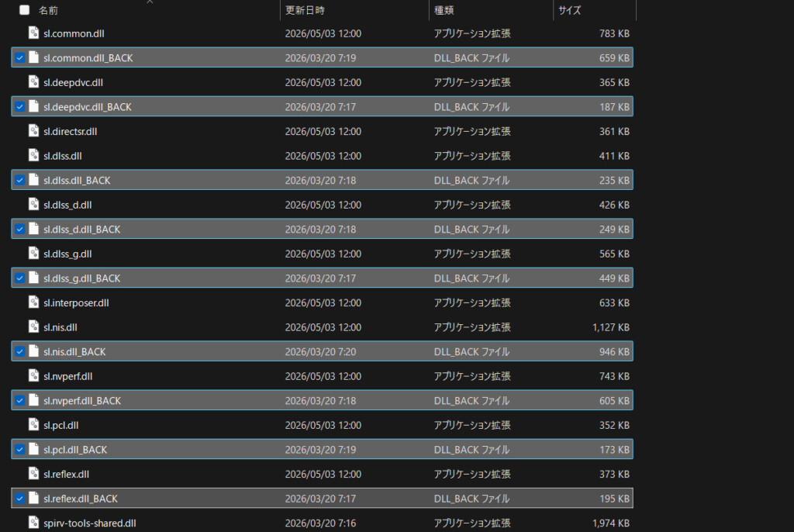Screen dimensions: 794x532
Task: Uncheck the sl.dlss_g.dll_BACK checkbox
Action: [x=19, y=278]
